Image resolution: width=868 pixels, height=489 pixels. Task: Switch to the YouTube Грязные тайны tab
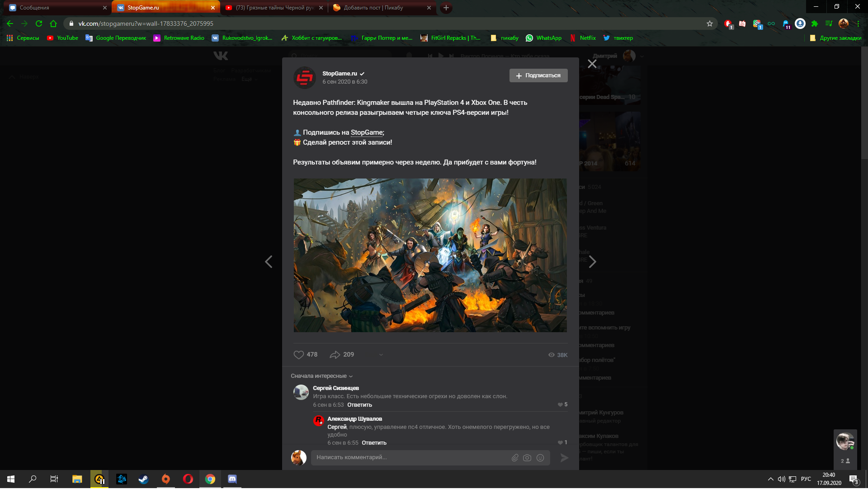[x=274, y=8]
